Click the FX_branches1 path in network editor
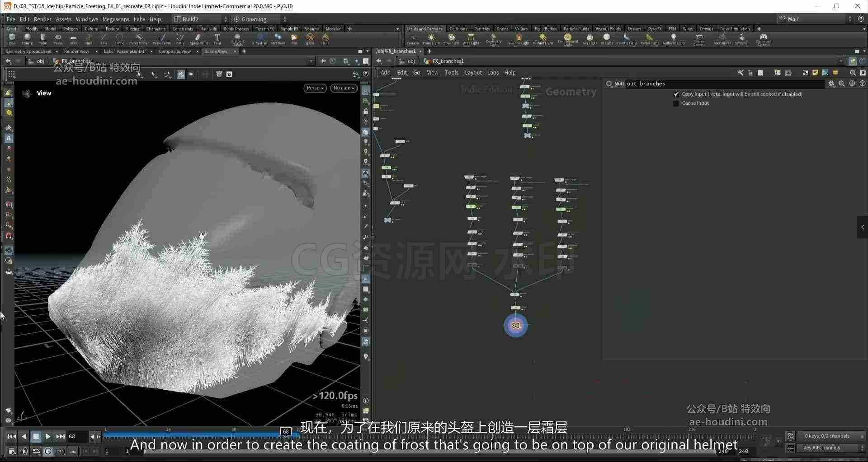 coord(448,61)
